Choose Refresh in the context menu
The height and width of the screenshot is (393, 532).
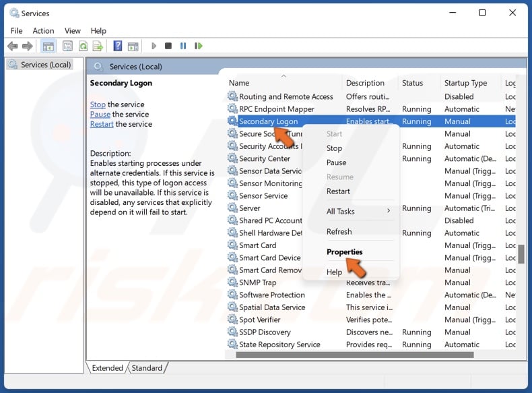click(x=339, y=232)
